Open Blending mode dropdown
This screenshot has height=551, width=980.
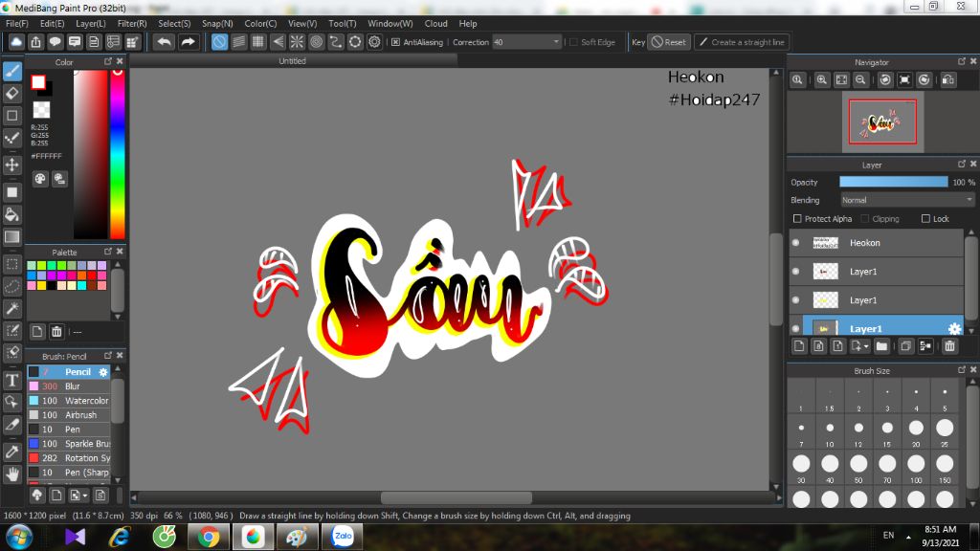tap(907, 200)
